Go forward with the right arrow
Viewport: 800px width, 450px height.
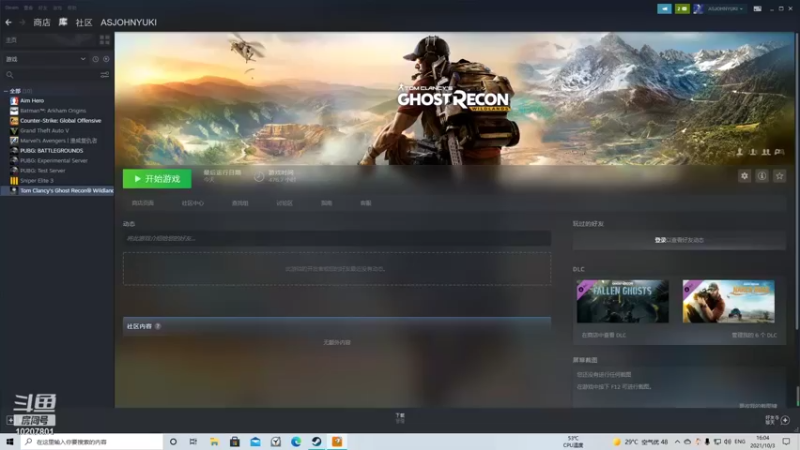coord(22,22)
